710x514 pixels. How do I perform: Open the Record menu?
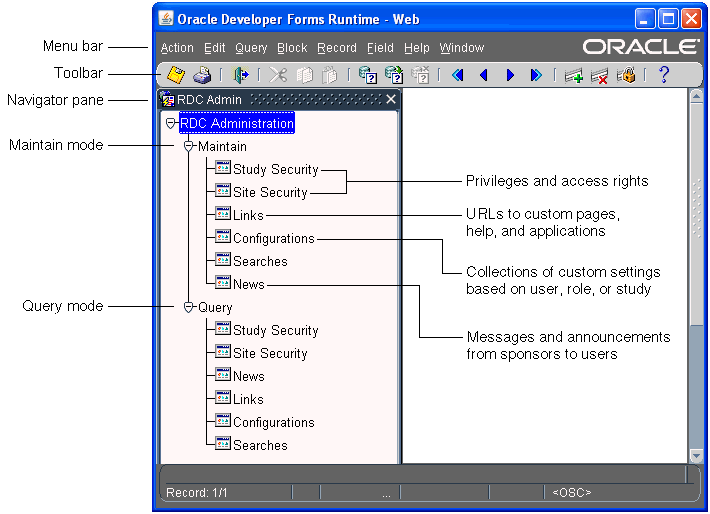tap(337, 48)
